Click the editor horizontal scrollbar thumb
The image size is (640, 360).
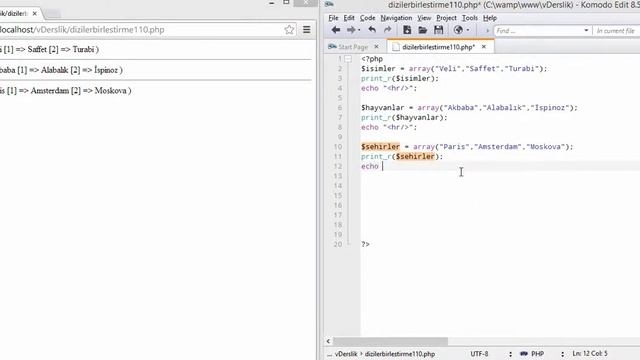click(390, 341)
